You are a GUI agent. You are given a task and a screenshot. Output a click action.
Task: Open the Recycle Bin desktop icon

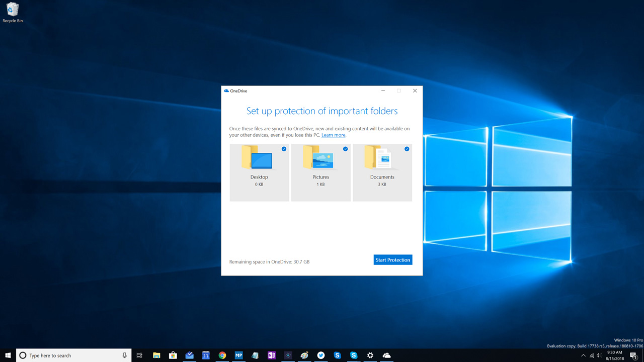(x=13, y=12)
